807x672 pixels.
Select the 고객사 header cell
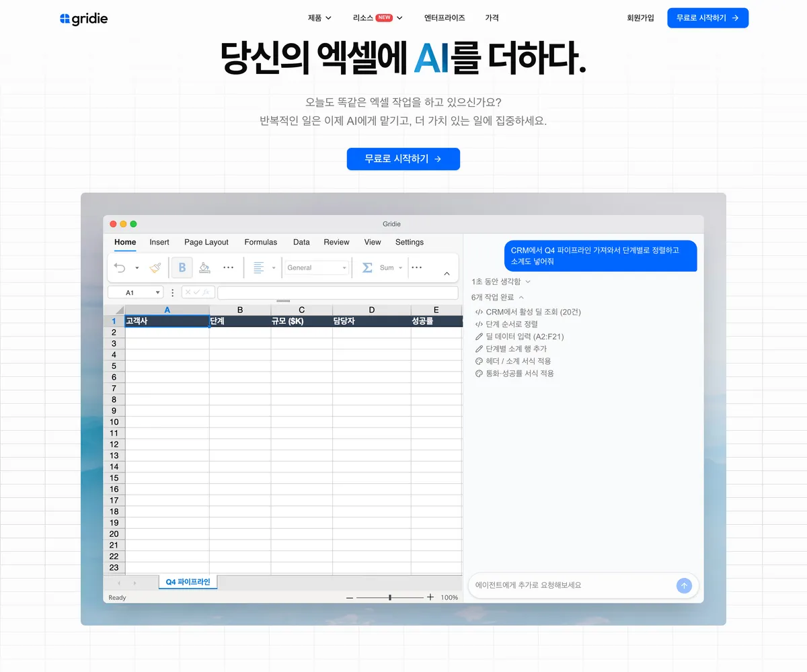[x=167, y=321]
